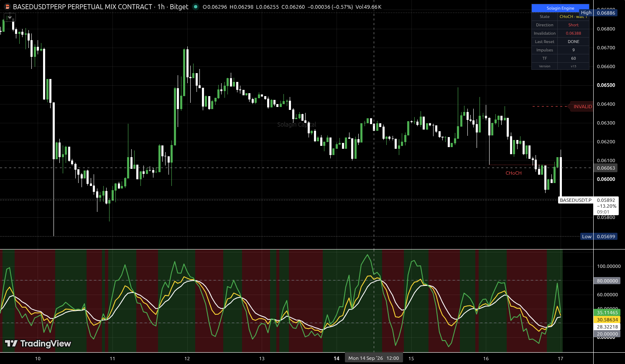Click the Low 0.05699 price label
Viewport: 625px width, 364px height.
click(x=599, y=237)
